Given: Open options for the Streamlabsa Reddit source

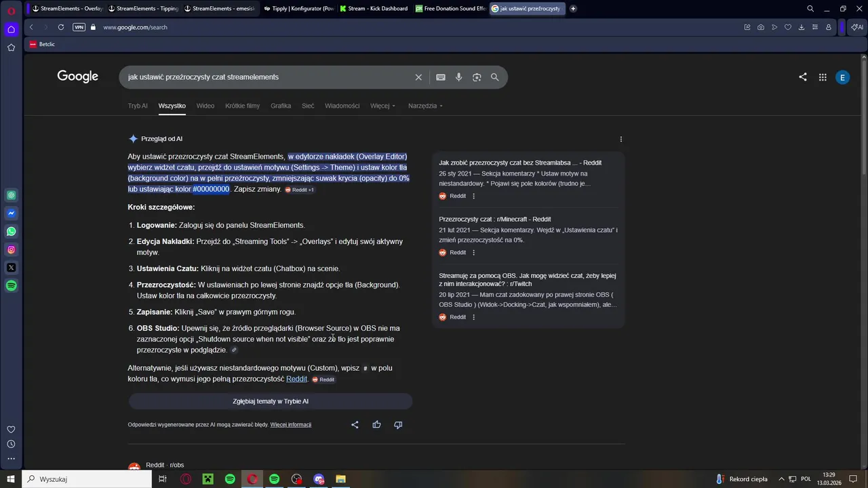Looking at the screenshot, I should point(474,196).
